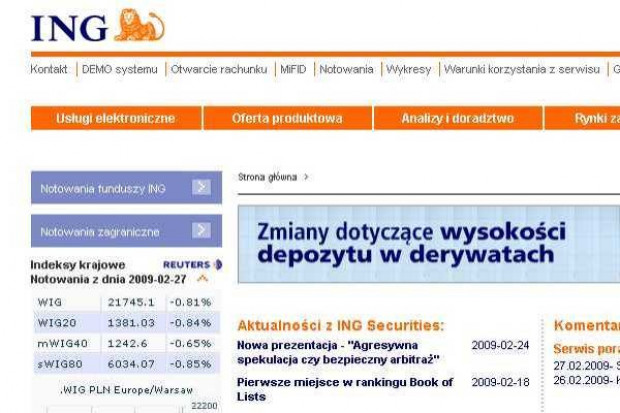Screen dimensions: 620x413
Task: Open 27.02.2009 commentary entry
Action: pos(586,366)
